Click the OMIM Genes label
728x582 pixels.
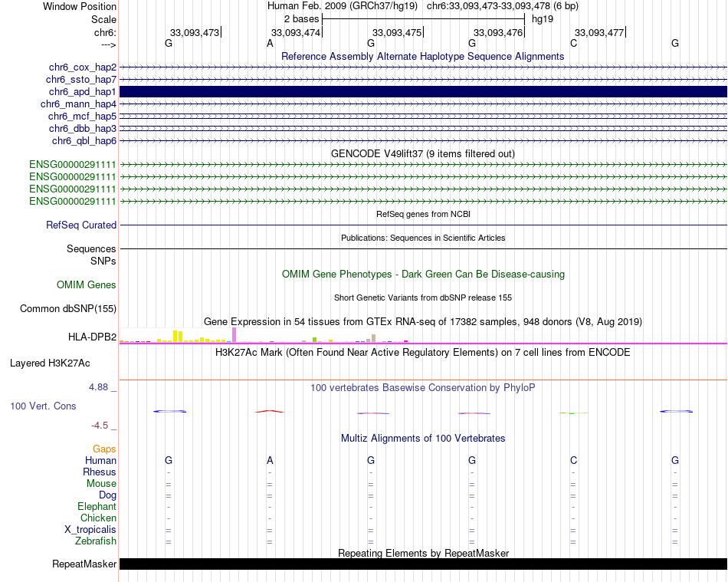pos(87,284)
